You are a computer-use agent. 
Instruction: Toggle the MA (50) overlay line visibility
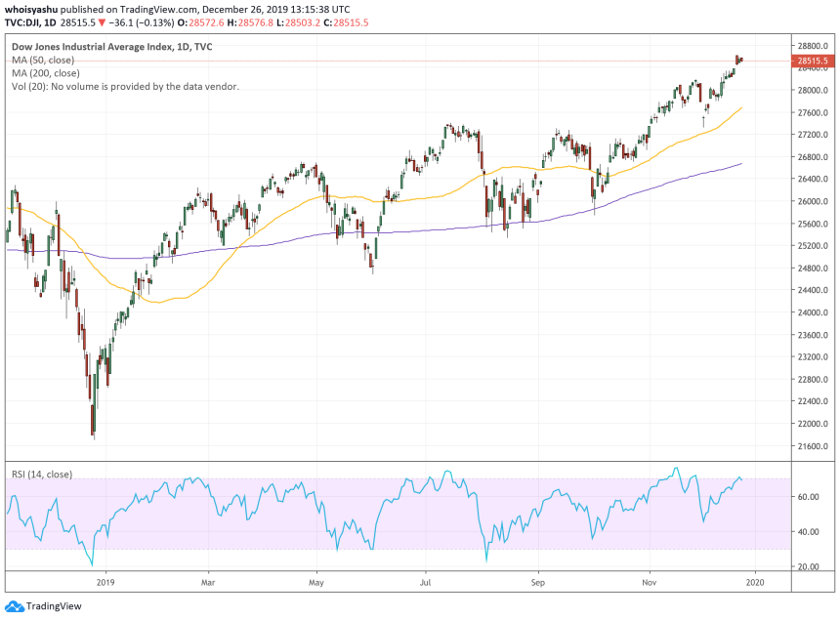coord(45,59)
